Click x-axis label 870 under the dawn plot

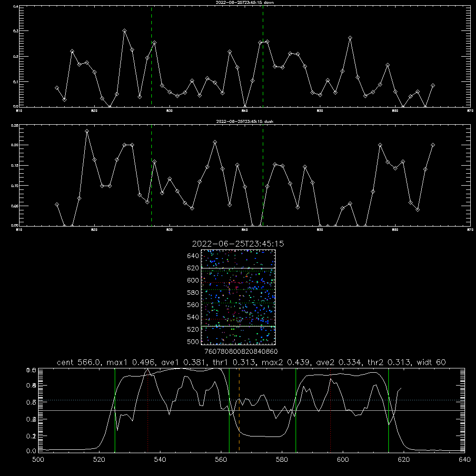click(470, 111)
